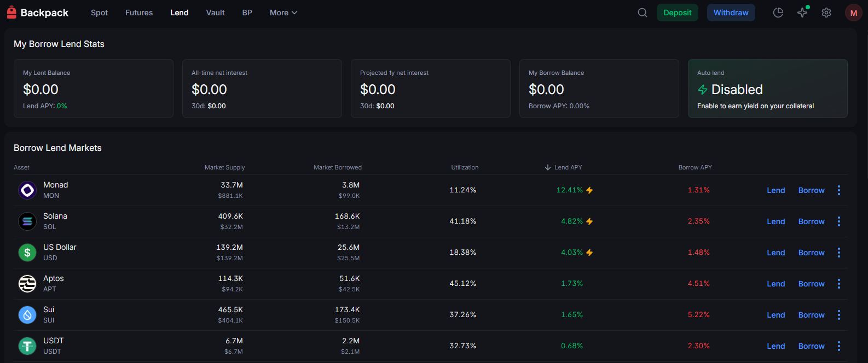Open the settings gear icon

(826, 13)
